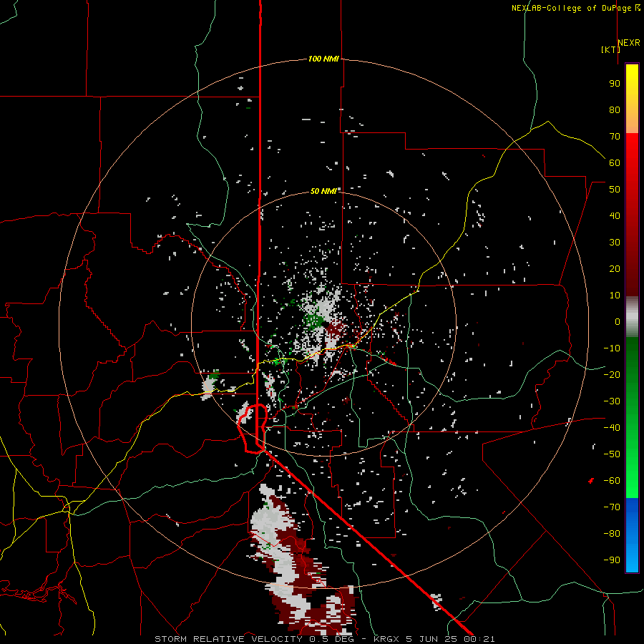
Task: Click the 40 knot scale label
Action: click(x=615, y=216)
